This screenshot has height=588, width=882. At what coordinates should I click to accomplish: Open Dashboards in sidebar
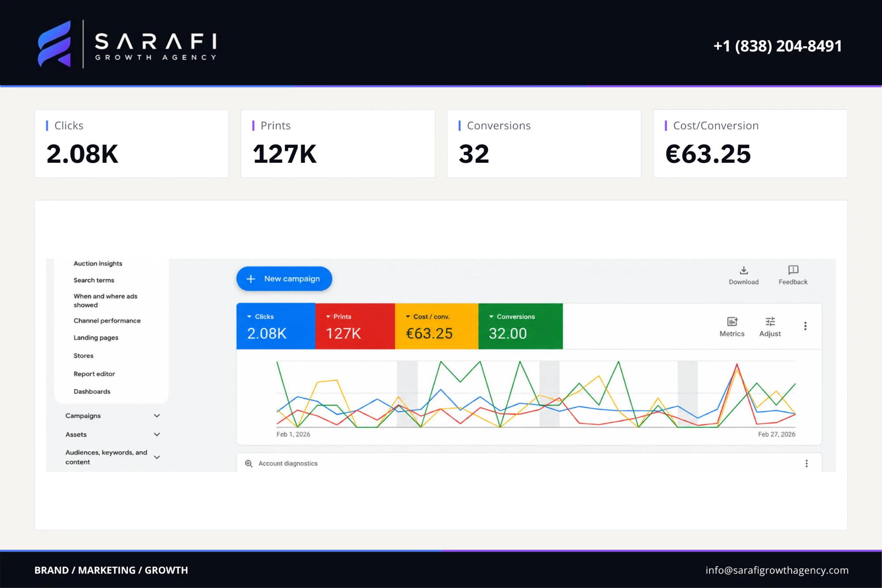(92, 391)
